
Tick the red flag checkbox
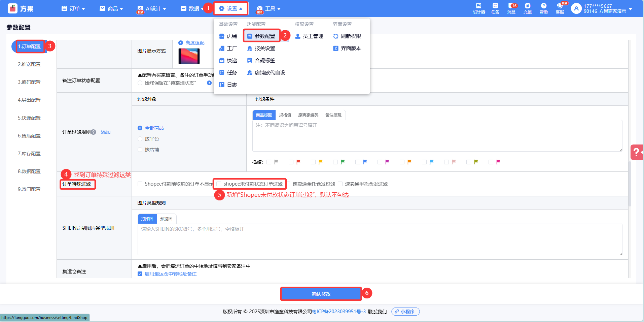(291, 162)
